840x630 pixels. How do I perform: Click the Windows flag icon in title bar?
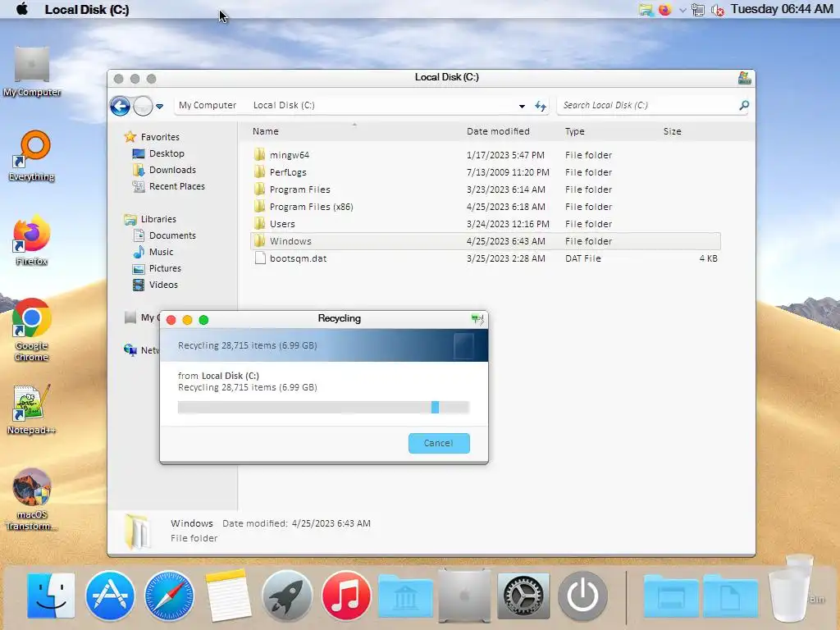click(744, 78)
